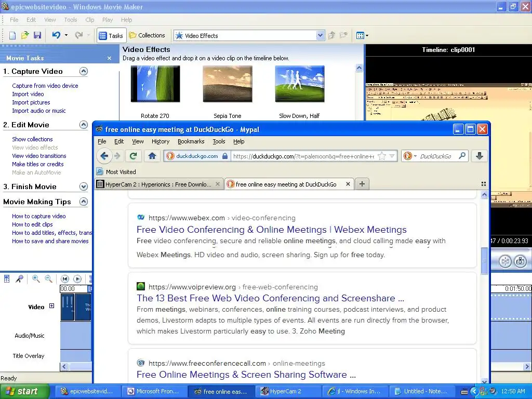Click the DuckDuckGo search box

click(x=436, y=156)
